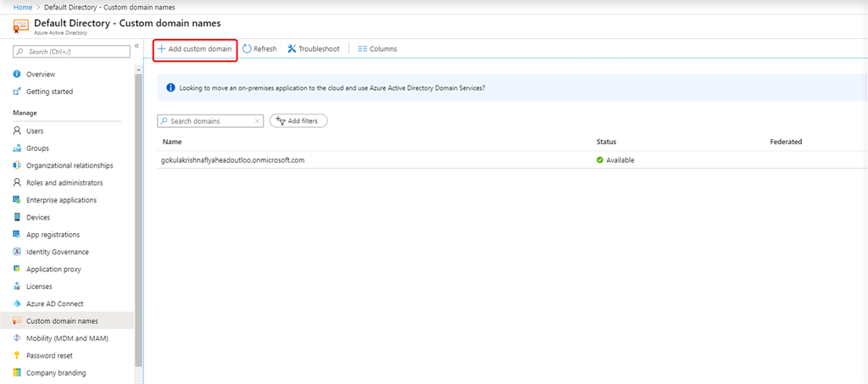Click the Custom domain names icon
The width and height of the screenshot is (868, 384).
pyautogui.click(x=17, y=321)
